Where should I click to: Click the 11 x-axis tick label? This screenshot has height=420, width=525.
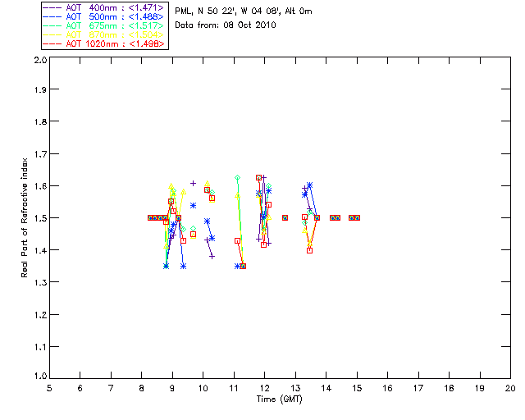tap(234, 388)
